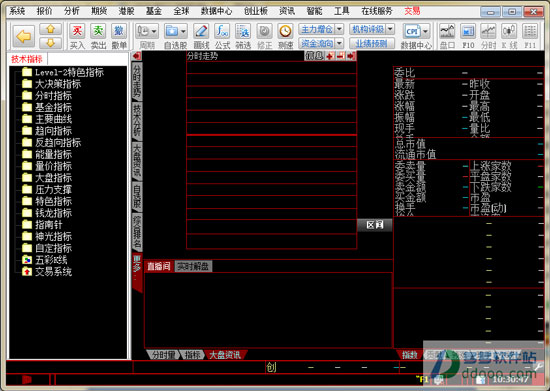This screenshot has width=550, height=391.
Task: Click the red minus icon in chart header
Action: click(340, 56)
